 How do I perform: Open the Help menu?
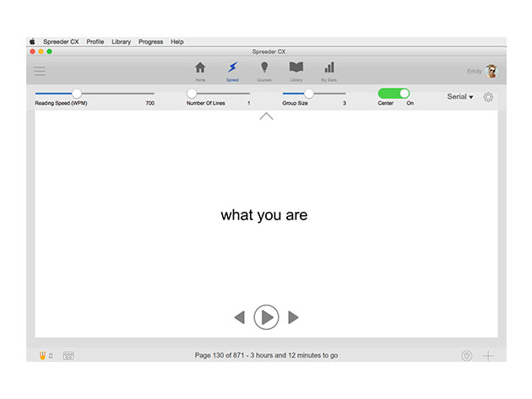(177, 41)
